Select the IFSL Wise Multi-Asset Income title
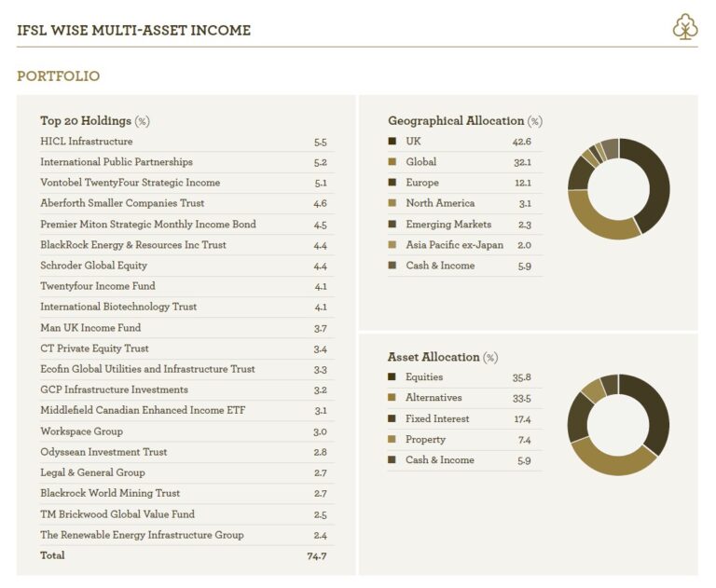 [133, 31]
